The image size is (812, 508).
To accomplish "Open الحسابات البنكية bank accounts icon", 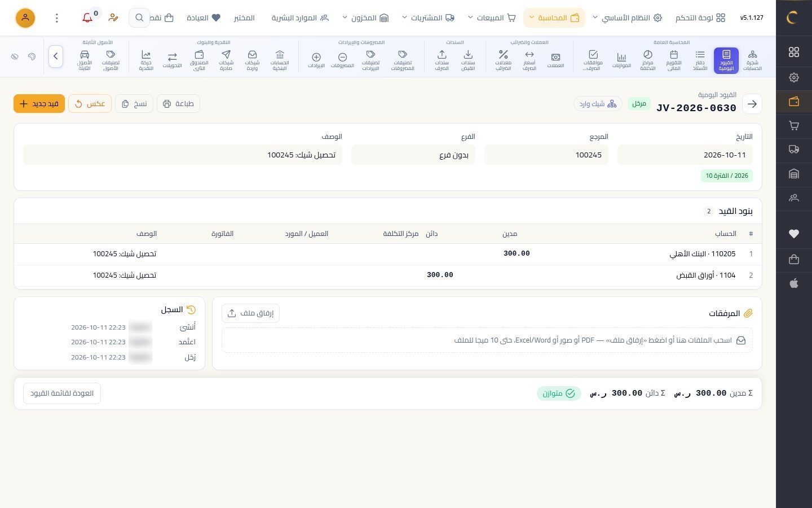I will pyautogui.click(x=279, y=60).
